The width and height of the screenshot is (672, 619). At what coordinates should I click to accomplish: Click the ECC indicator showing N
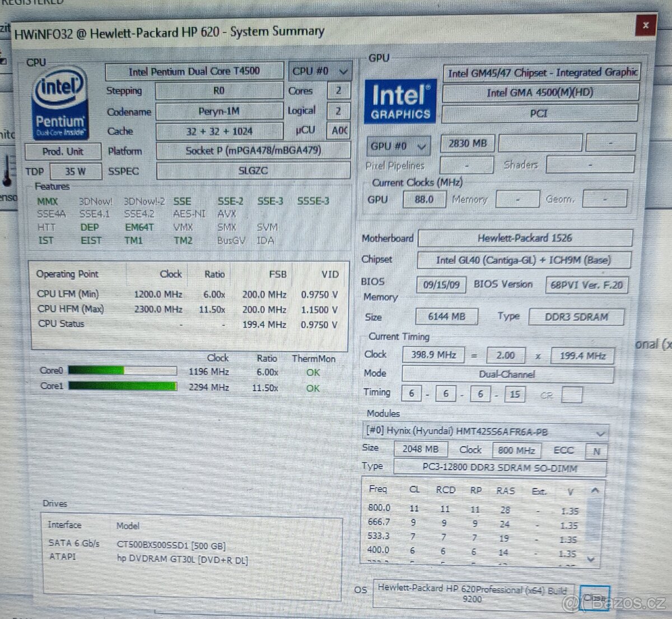596,451
